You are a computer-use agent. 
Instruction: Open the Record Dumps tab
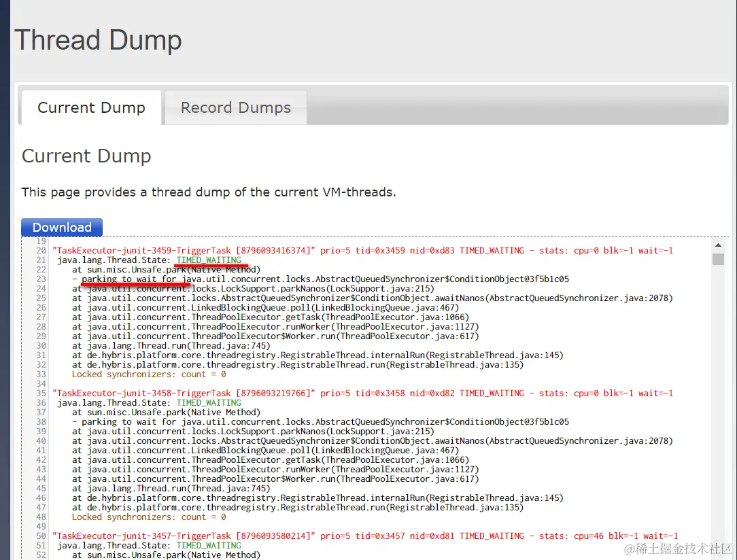coord(236,107)
